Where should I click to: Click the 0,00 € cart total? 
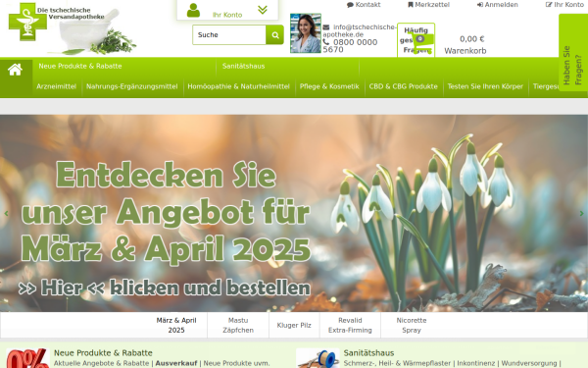471,39
